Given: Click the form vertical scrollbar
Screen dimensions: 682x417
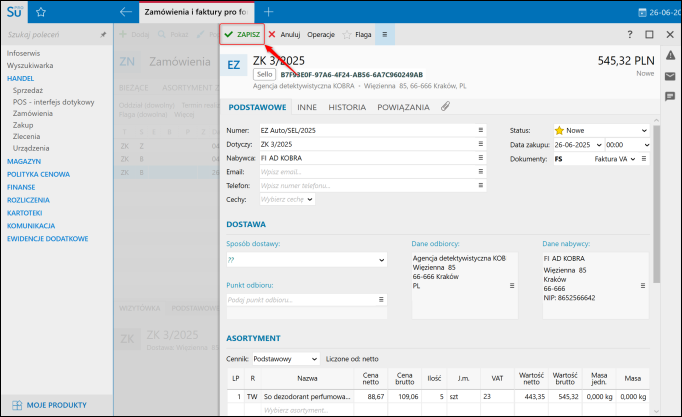Looking at the screenshot, I should [x=656, y=204].
